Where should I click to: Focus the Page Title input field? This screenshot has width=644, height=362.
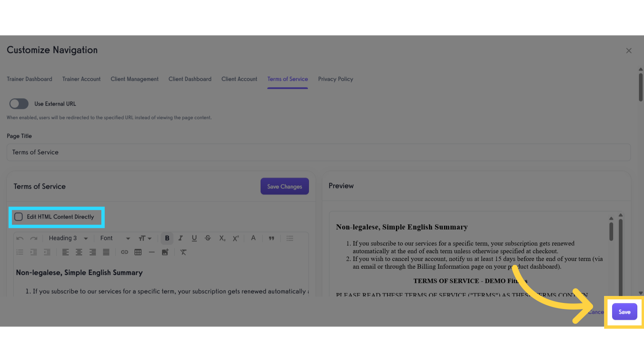pyautogui.click(x=319, y=152)
